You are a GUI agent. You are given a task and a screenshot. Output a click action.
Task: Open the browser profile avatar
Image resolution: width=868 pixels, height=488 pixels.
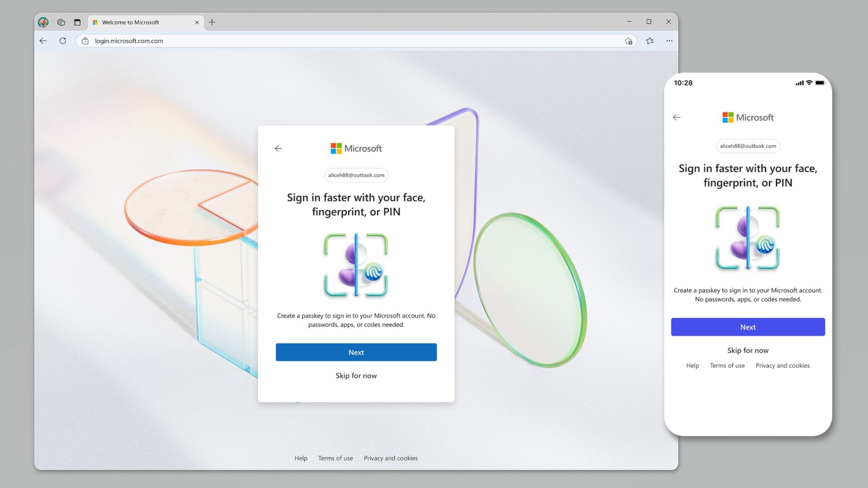pos(43,22)
